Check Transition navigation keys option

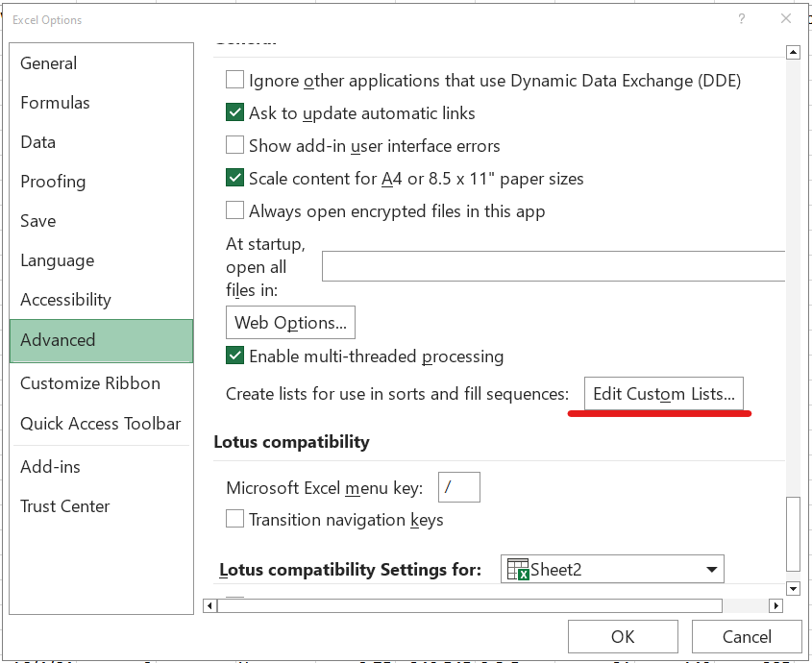(x=234, y=520)
